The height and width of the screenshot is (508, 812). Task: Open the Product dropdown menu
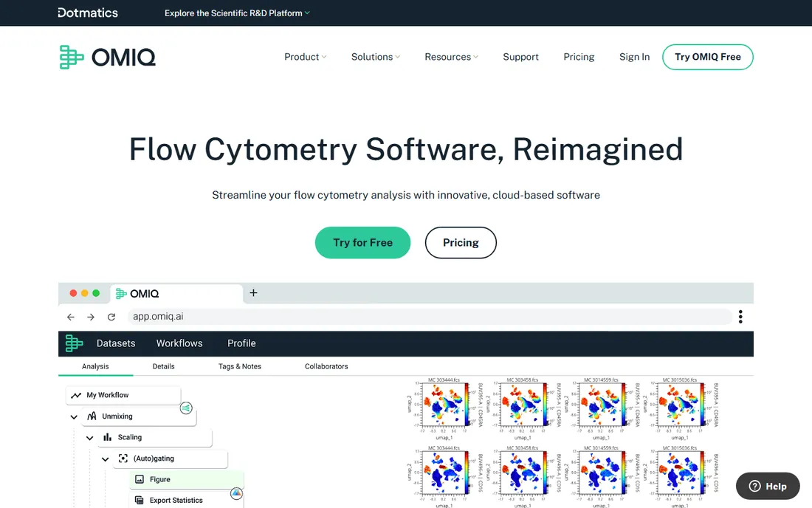click(305, 57)
